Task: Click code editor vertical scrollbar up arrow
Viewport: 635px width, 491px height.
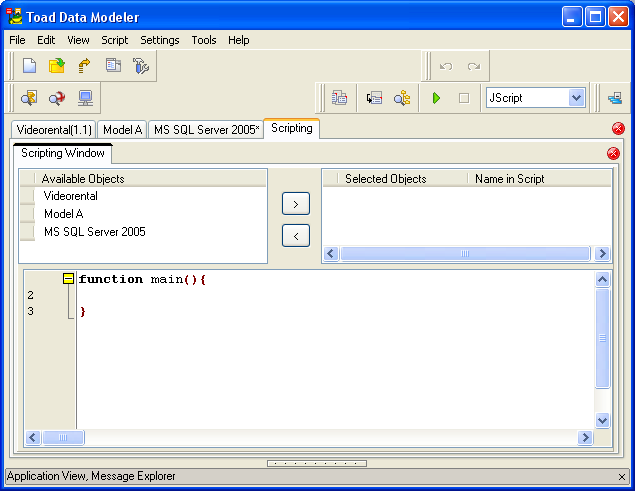Action: (603, 279)
